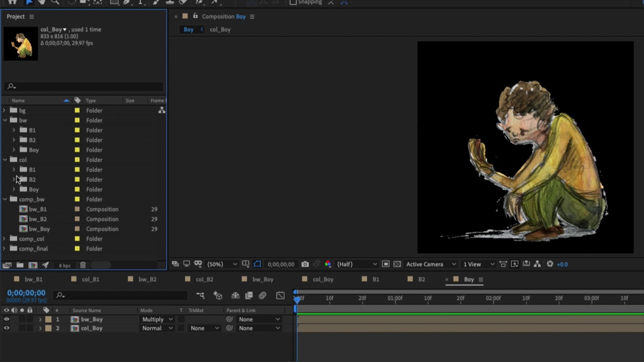Toggle the transparency grid icon

point(397,264)
